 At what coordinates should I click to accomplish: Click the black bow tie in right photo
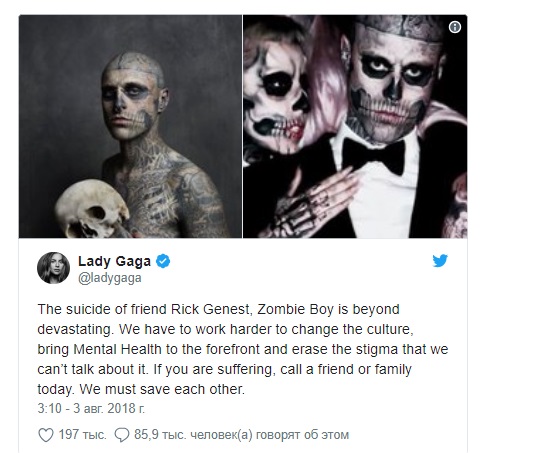coord(373,156)
